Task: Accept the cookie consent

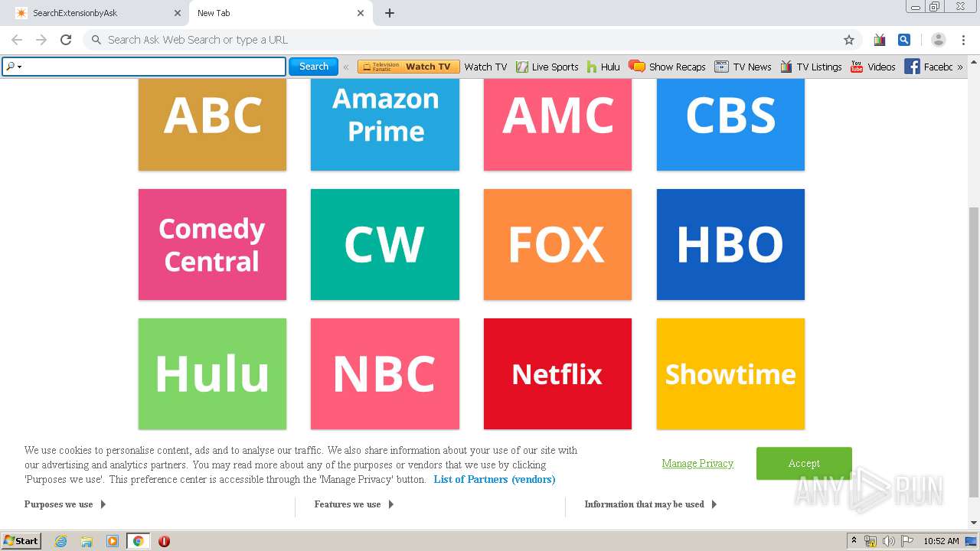Action: pyautogui.click(x=804, y=464)
